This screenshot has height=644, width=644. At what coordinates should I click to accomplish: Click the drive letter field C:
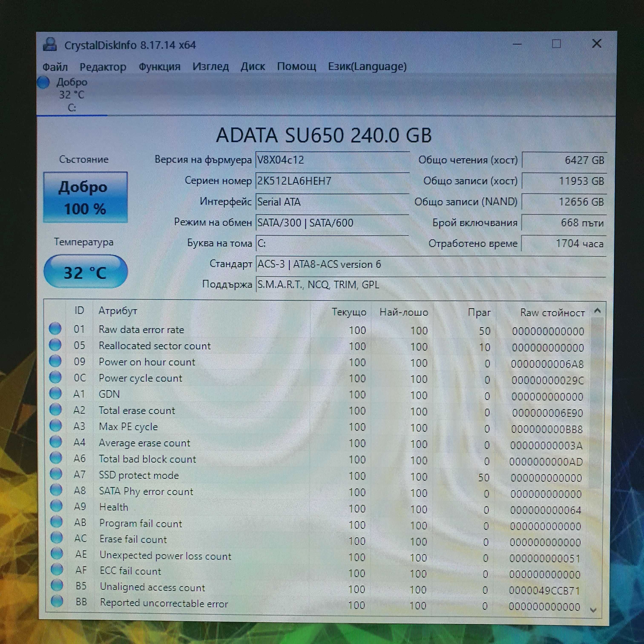coord(332,243)
